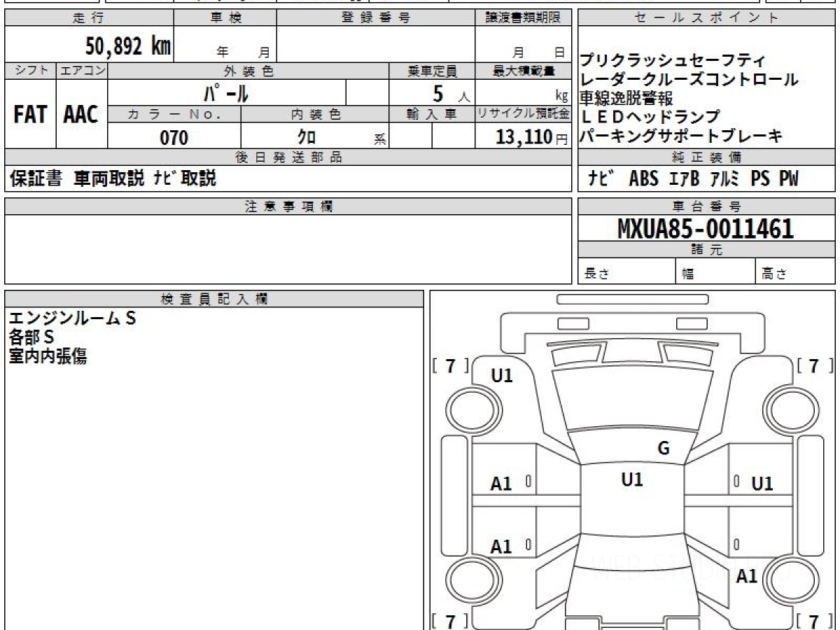Click the AAC air conditioner value
Screen dimensions: 840x630
pyautogui.click(x=81, y=114)
